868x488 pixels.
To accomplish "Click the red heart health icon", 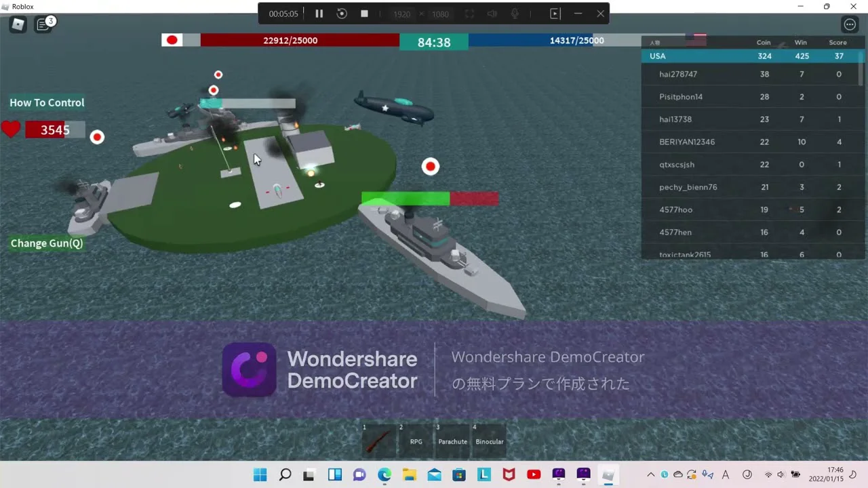I will pyautogui.click(x=11, y=129).
